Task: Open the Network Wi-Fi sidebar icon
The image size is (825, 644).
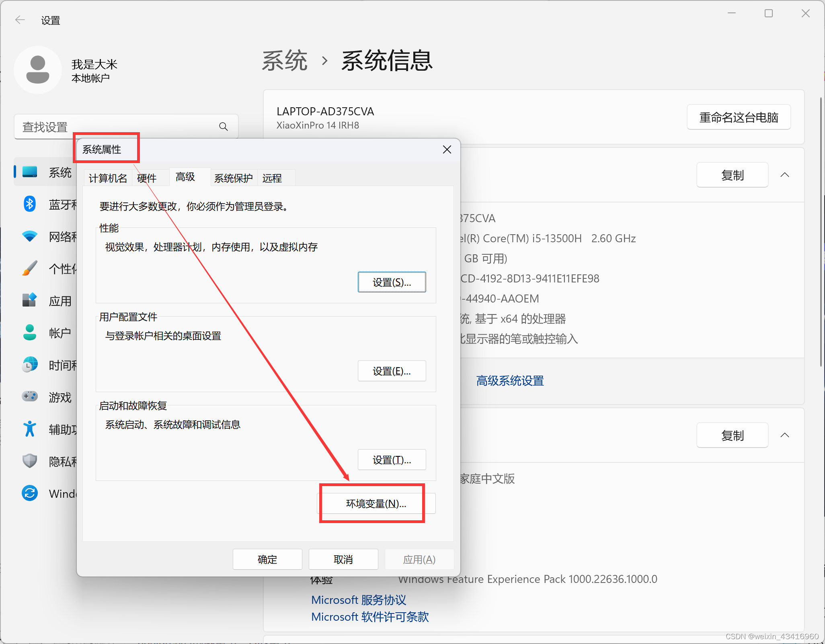Action: [x=30, y=236]
